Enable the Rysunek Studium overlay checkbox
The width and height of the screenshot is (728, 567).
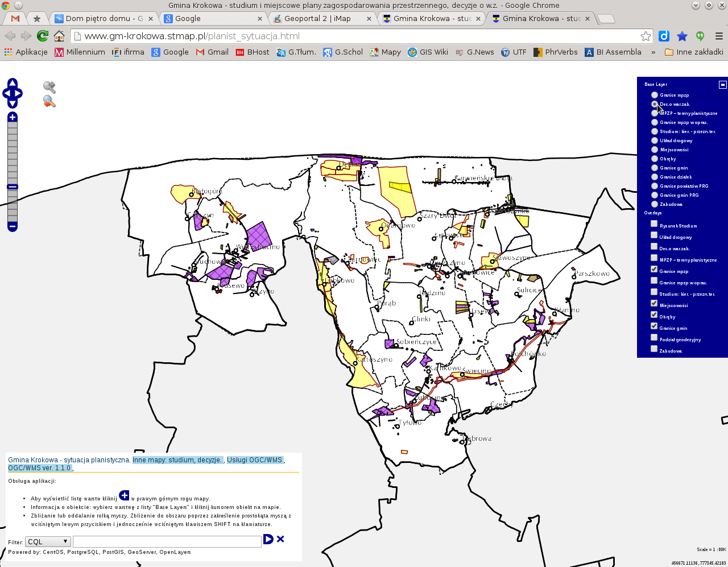coord(654,224)
